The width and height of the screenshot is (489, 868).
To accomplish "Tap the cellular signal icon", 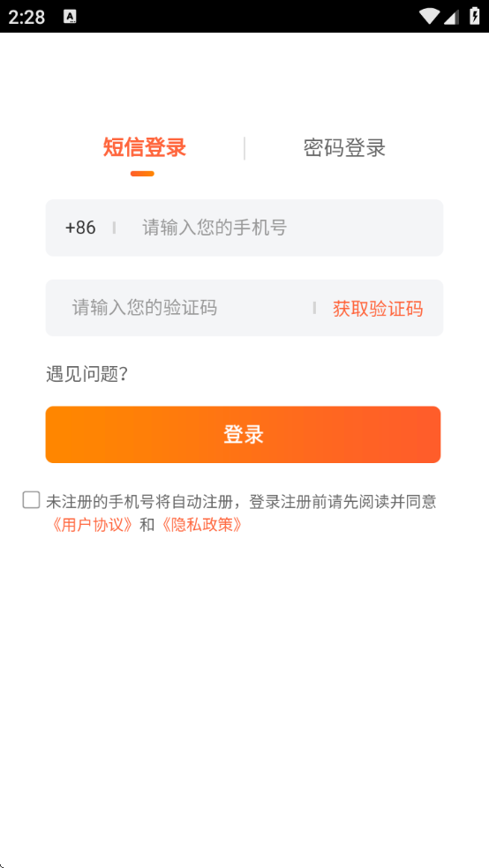I will tap(451, 17).
